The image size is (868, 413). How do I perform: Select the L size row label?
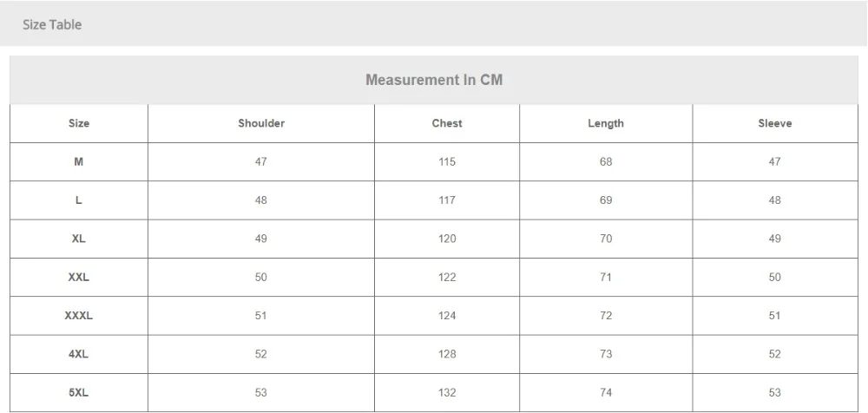click(79, 200)
